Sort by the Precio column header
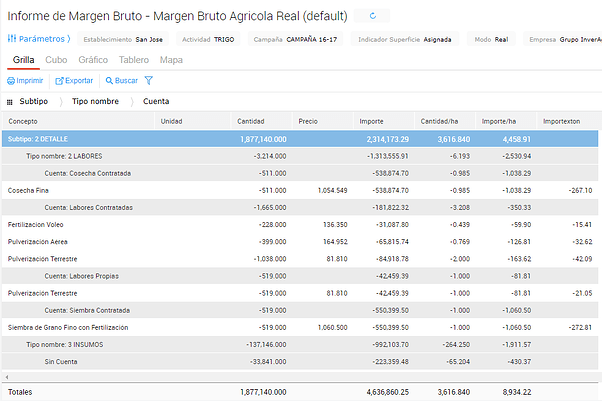 pos(323,121)
